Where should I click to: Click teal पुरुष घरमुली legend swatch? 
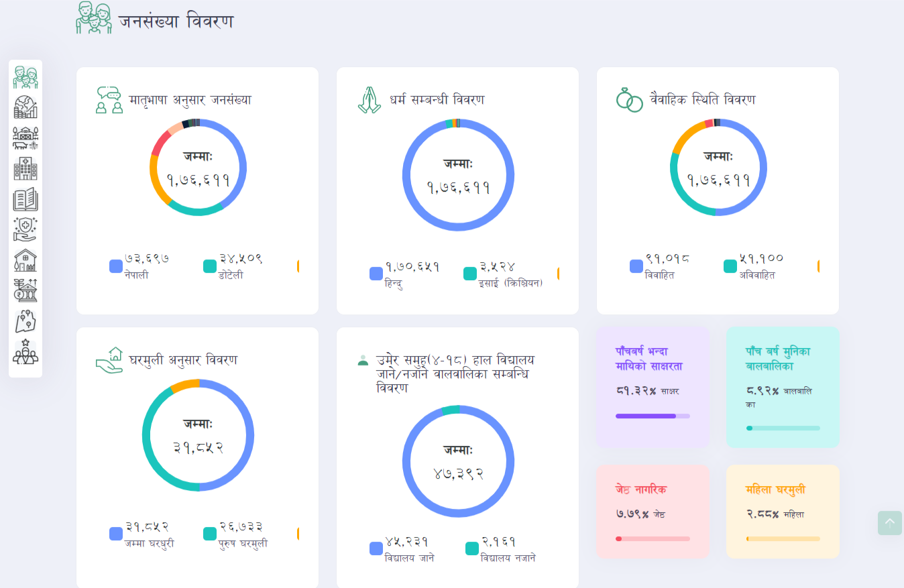[x=210, y=534]
